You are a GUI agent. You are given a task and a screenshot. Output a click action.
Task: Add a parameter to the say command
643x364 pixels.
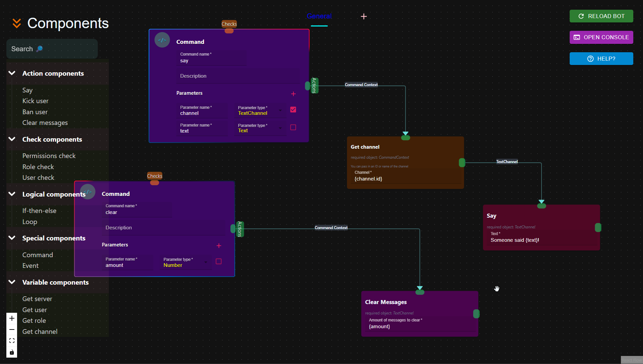point(293,94)
